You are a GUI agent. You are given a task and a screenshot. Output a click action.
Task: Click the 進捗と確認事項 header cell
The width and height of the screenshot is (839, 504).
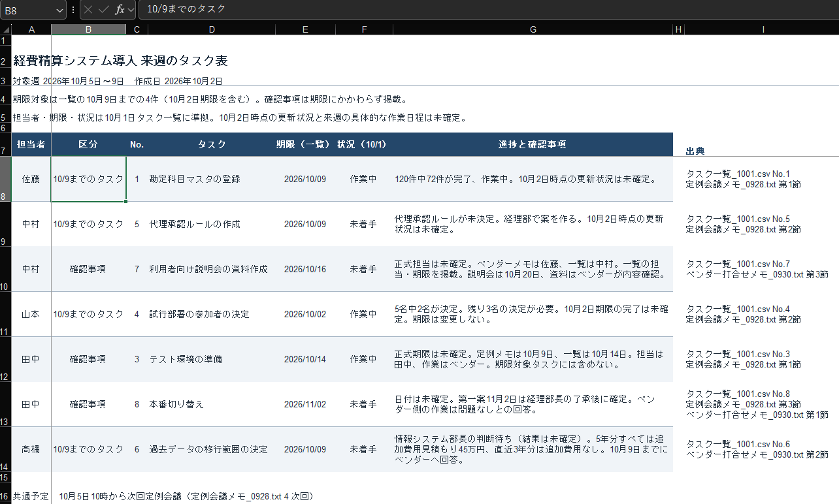pos(533,144)
